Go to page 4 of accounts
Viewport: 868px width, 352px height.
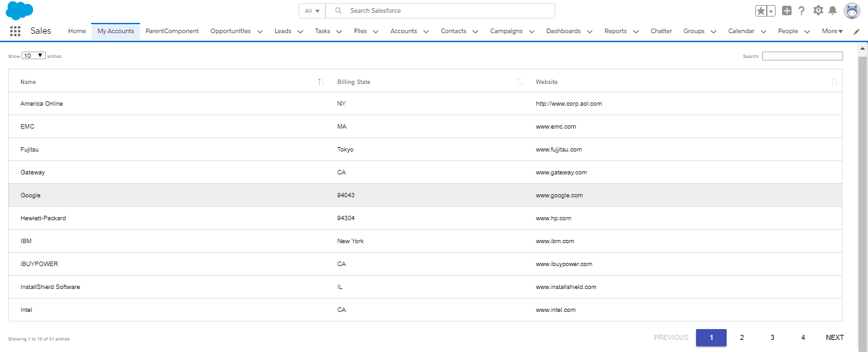[803, 337]
